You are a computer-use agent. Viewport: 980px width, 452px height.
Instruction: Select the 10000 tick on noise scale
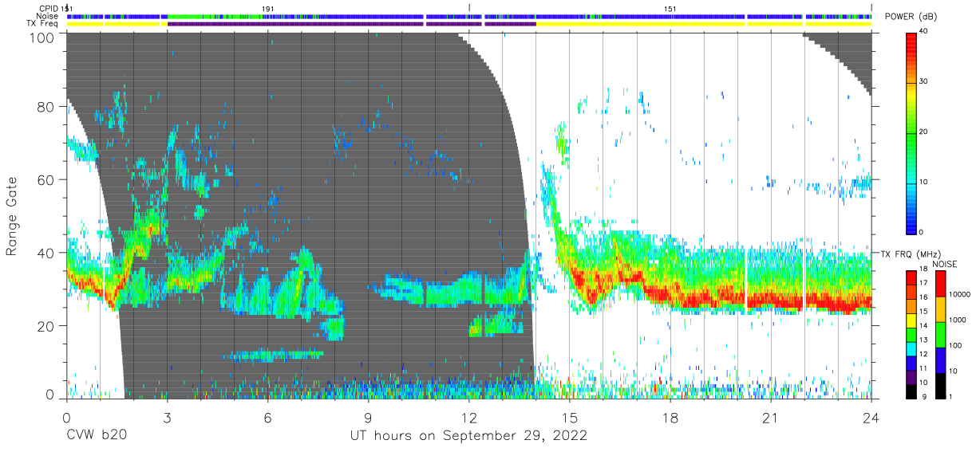[x=960, y=294]
